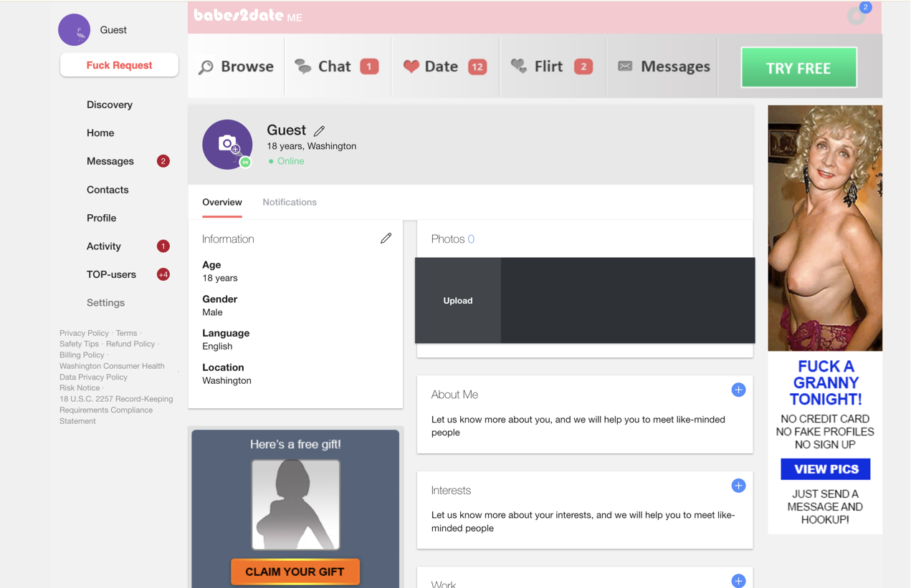Open Safety Tips link
Viewport: 911px width, 588px height.
coord(79,344)
